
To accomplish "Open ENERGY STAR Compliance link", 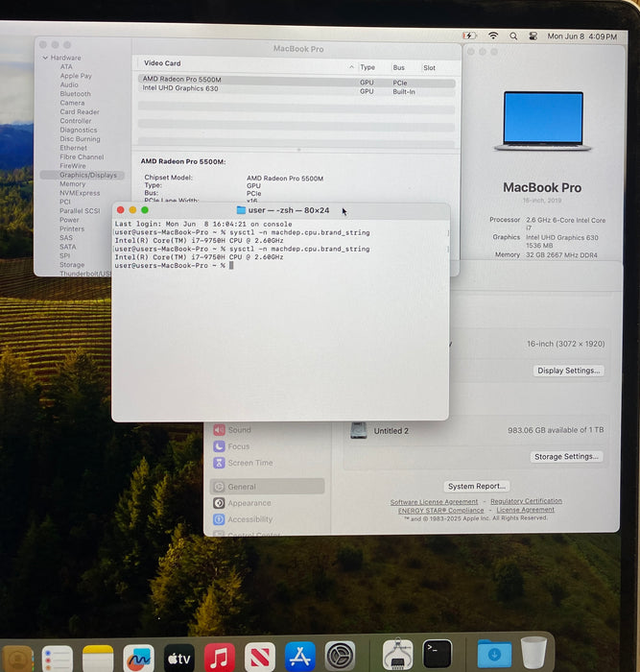I will point(440,510).
